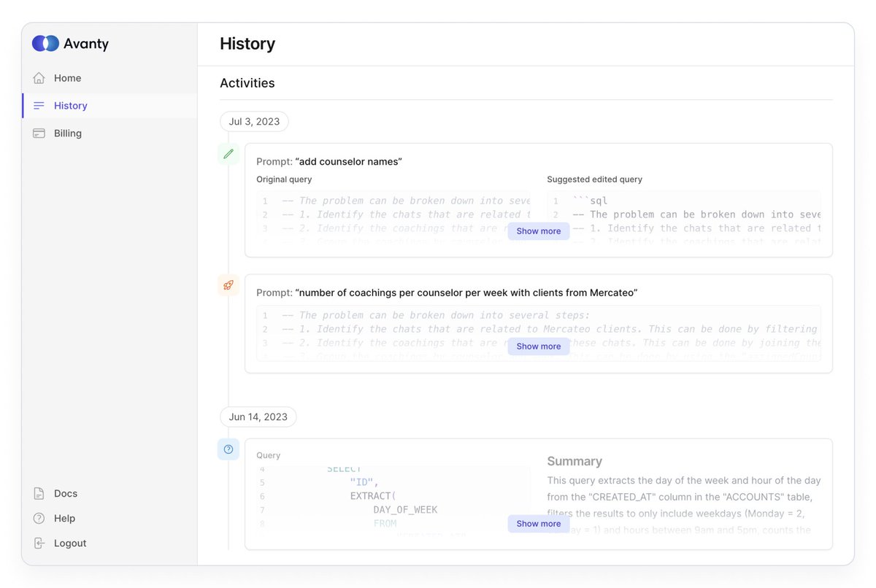Click the "ID", code line
The image size is (876, 588).
click(x=365, y=483)
